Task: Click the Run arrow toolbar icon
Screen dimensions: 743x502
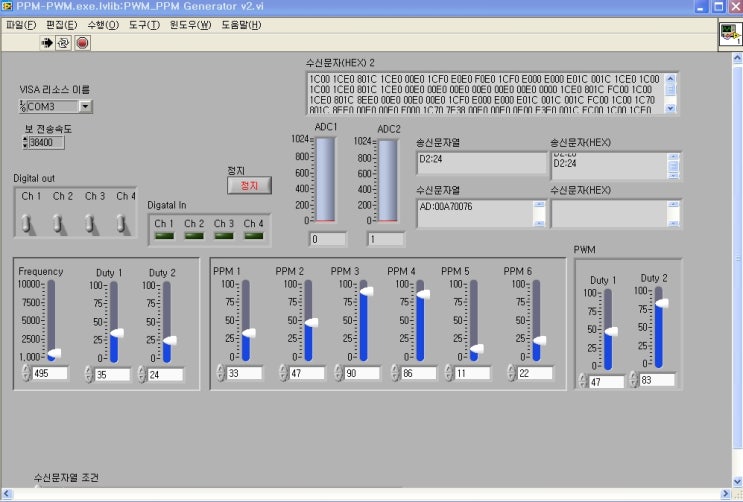Action: coord(47,43)
